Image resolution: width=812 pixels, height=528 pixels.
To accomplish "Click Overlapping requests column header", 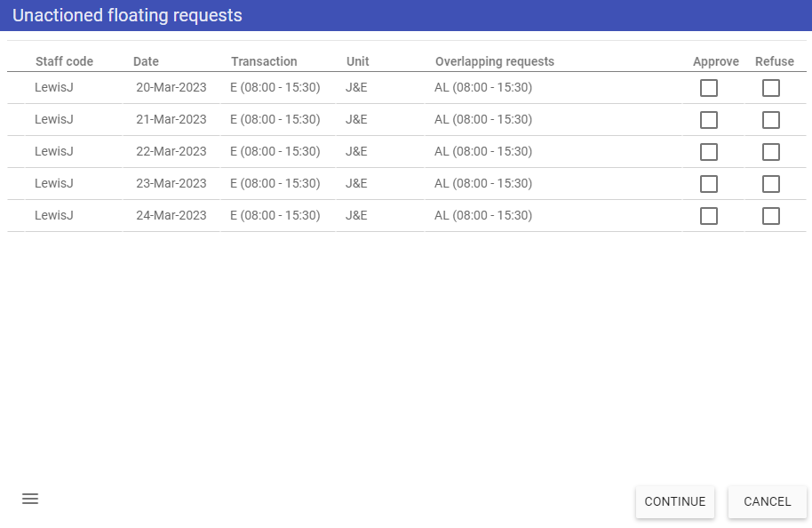I will [495, 61].
